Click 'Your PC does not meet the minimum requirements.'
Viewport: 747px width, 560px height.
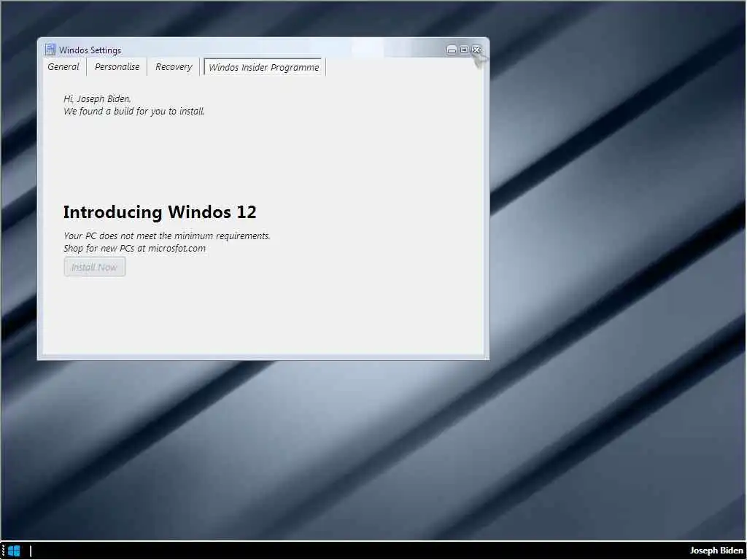tap(167, 236)
